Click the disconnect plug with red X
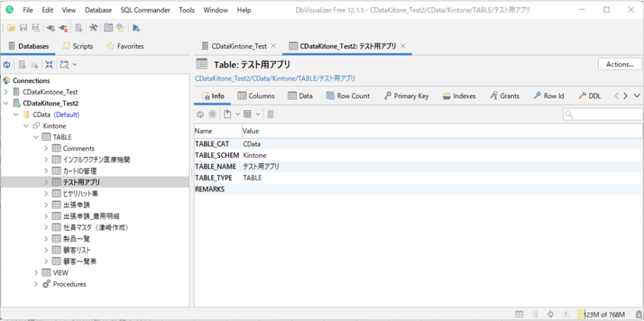 pos(64,28)
